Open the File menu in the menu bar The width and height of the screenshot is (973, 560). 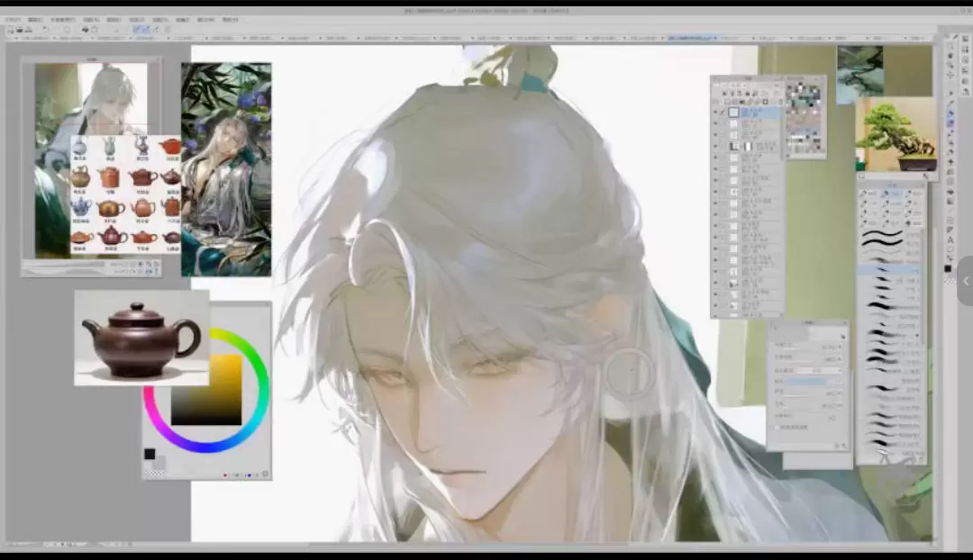click(13, 19)
